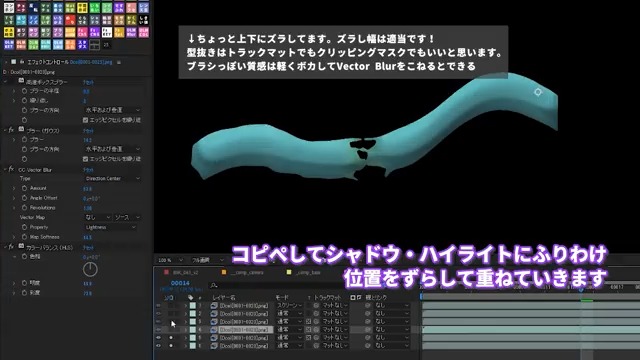Viewport: 640px width, 360px height.
Task: Click preset icon beside ブラー (ガウス)
Action: coord(21,130)
